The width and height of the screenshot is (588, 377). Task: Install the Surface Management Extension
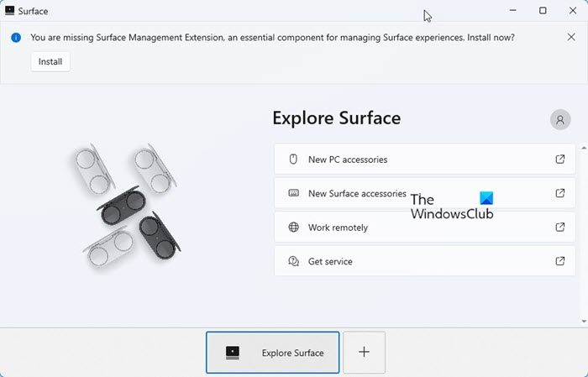[x=50, y=61]
